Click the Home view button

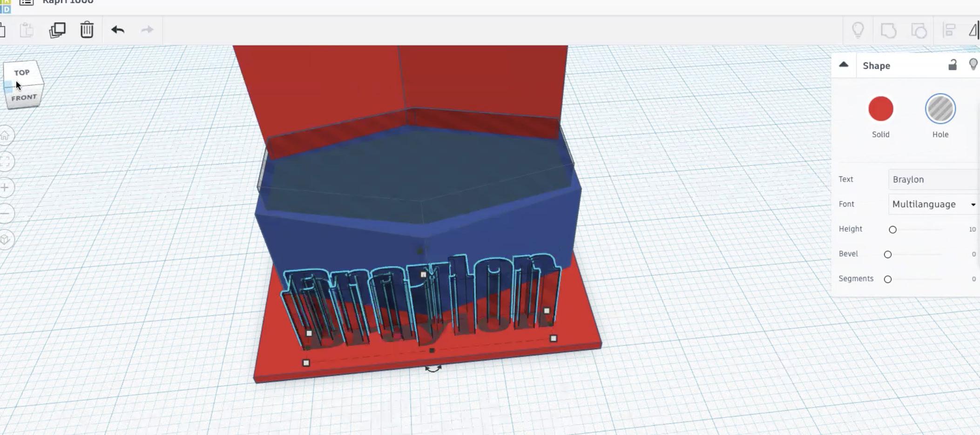[6, 135]
